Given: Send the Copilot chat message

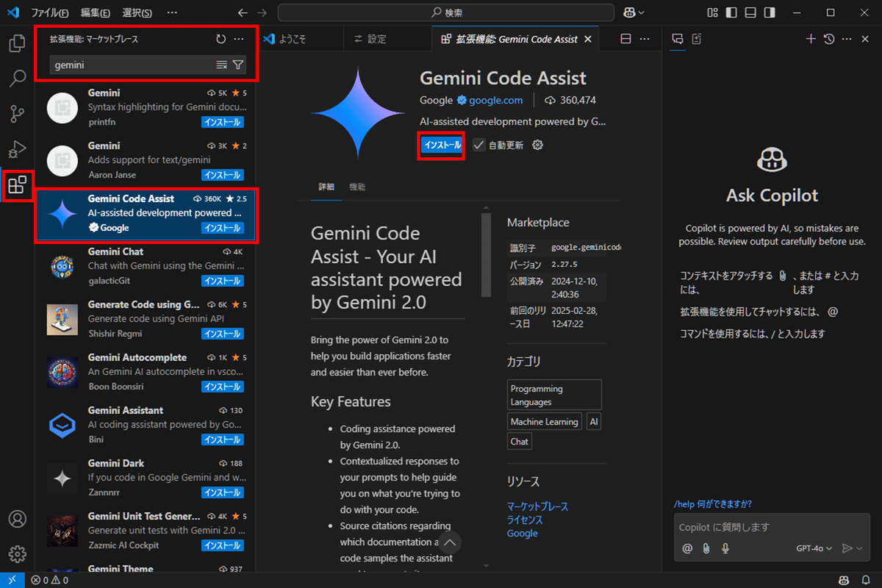Looking at the screenshot, I should tap(847, 548).
